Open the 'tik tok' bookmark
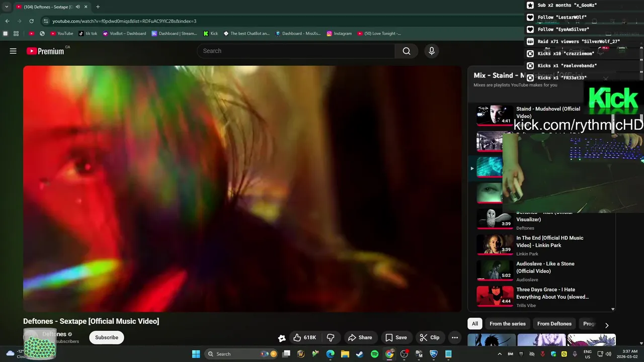This screenshot has width=644, height=362. [88, 34]
